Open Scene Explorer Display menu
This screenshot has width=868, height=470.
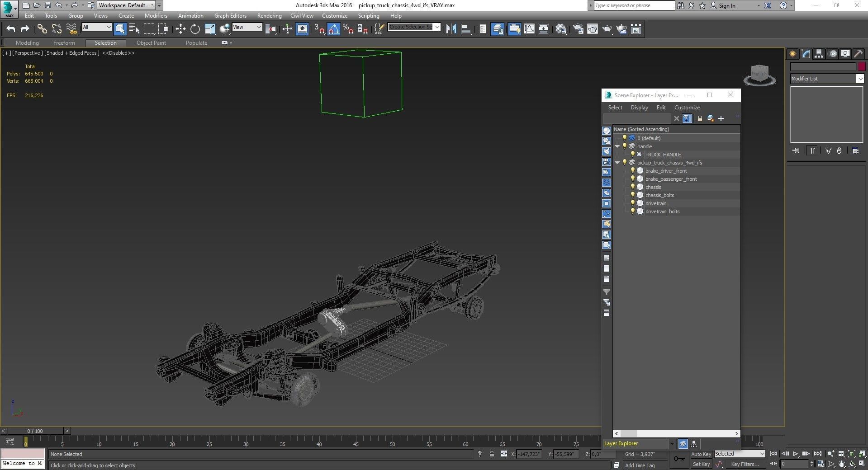click(x=639, y=108)
